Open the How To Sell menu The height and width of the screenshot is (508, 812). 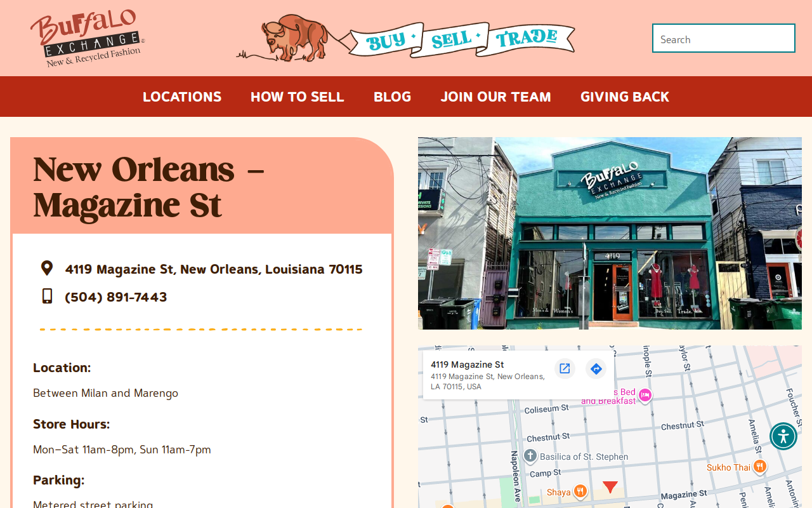click(x=297, y=97)
